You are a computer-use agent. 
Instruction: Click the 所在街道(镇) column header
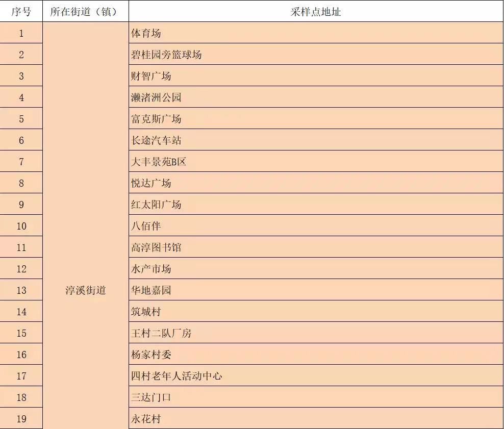[x=86, y=11]
